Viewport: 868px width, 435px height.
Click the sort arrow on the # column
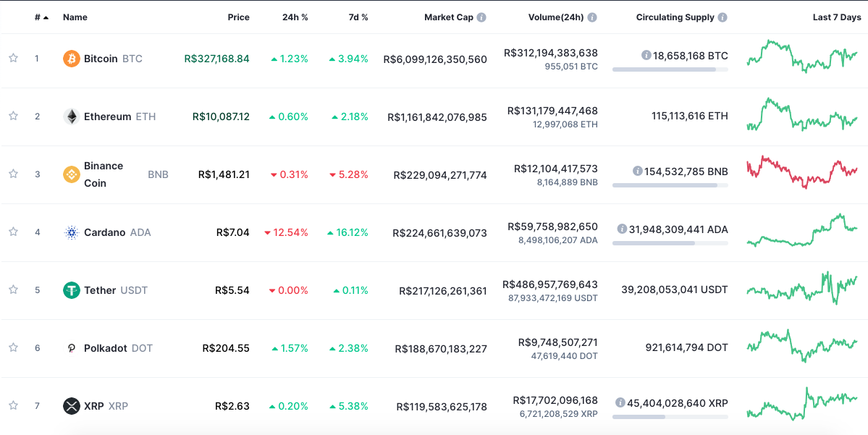pyautogui.click(x=45, y=17)
